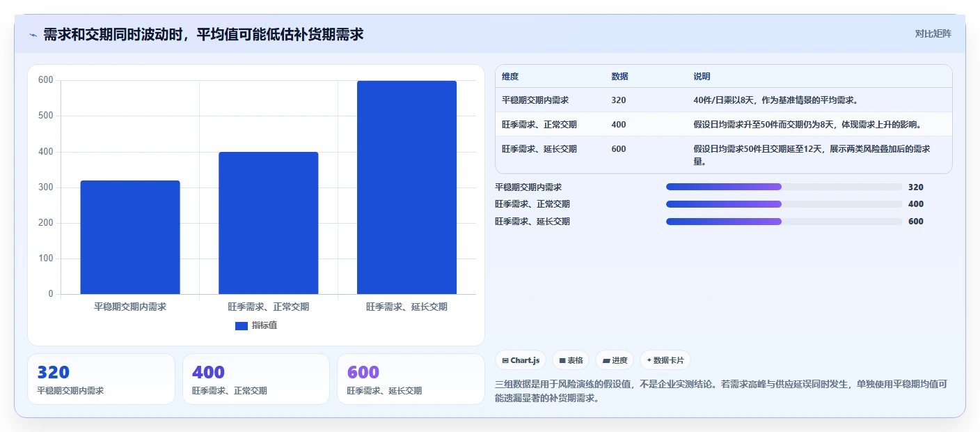Viewport: 980px width, 432px height.
Task: Click the 指标值 legend text under the chart
Action: tap(264, 326)
